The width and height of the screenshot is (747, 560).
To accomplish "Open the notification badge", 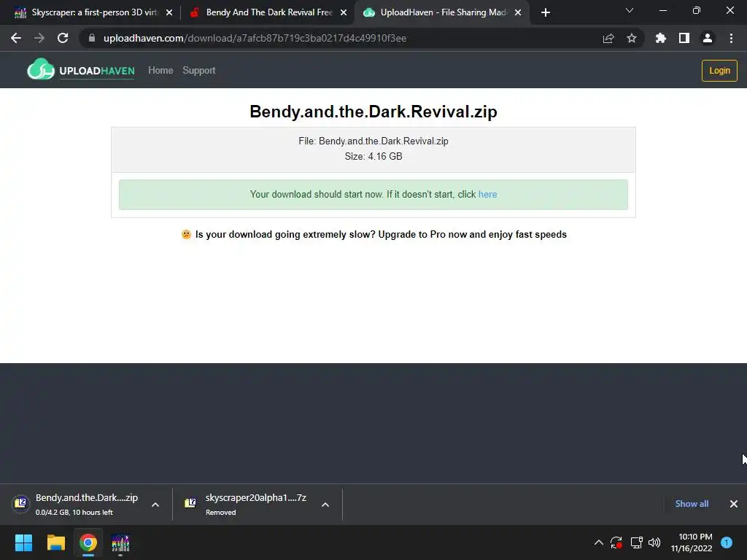I will pos(727,542).
